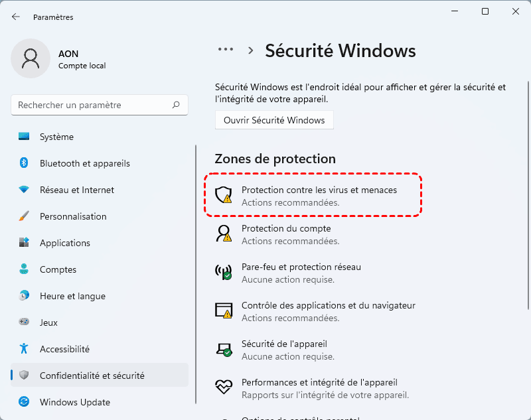This screenshot has height=420, width=531.
Task: Click the search magnifier icon
Action: click(176, 105)
